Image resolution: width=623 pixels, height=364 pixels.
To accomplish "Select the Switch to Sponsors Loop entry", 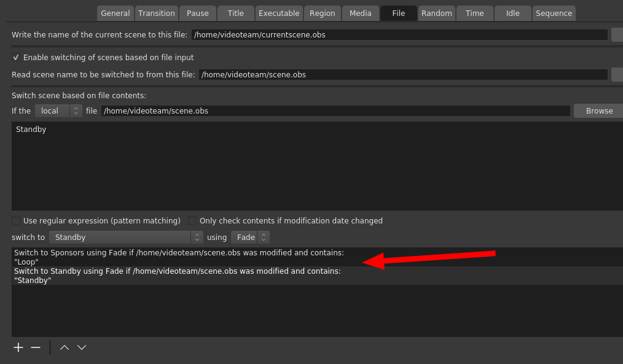I will click(317, 257).
